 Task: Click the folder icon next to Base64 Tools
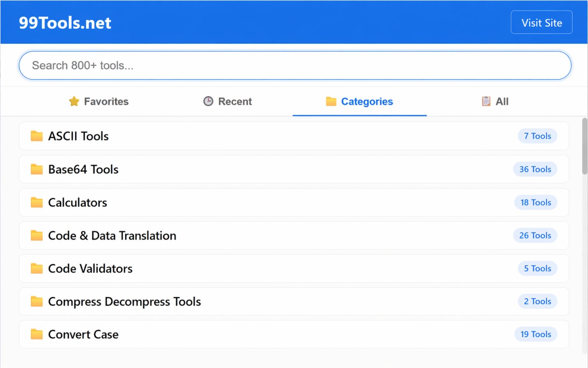click(x=37, y=169)
